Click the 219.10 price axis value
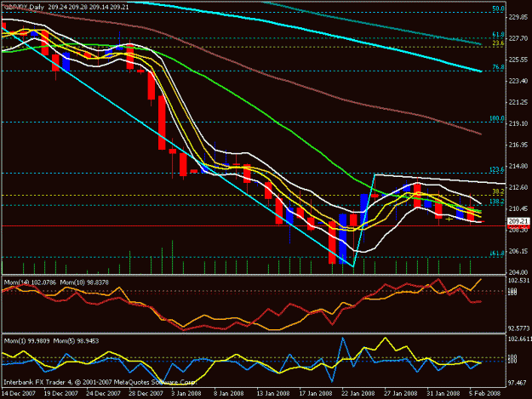 click(x=518, y=123)
